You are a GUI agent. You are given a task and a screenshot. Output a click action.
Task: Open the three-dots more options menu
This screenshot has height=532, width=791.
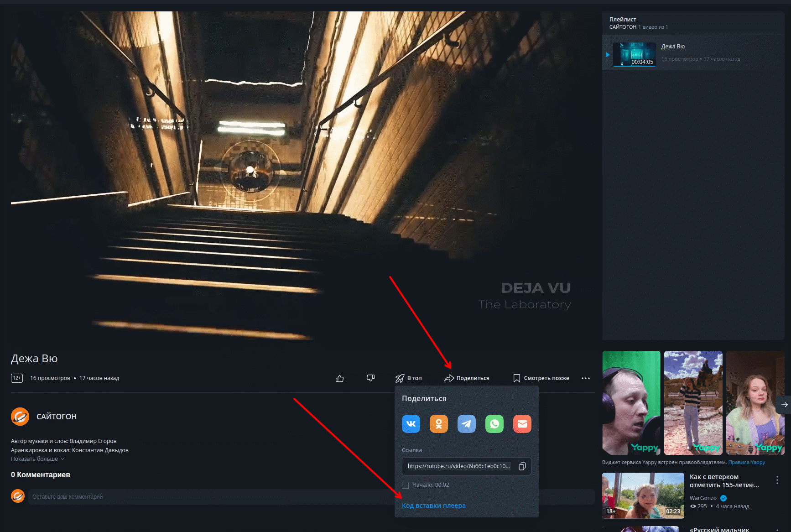pos(586,378)
